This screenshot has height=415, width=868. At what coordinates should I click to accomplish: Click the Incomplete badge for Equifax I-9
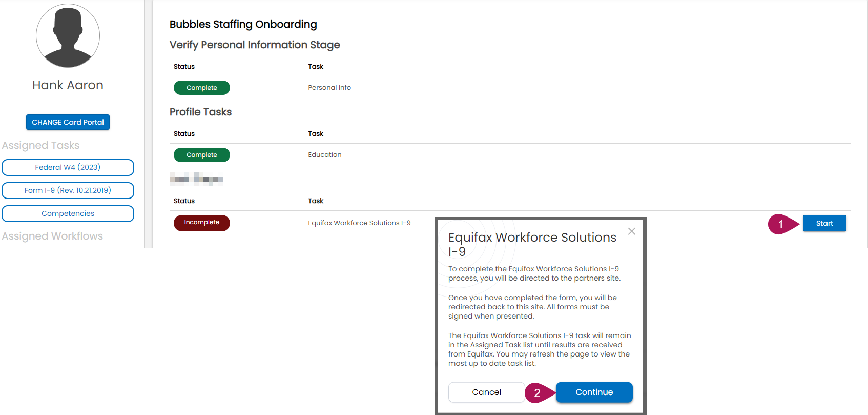point(201,223)
